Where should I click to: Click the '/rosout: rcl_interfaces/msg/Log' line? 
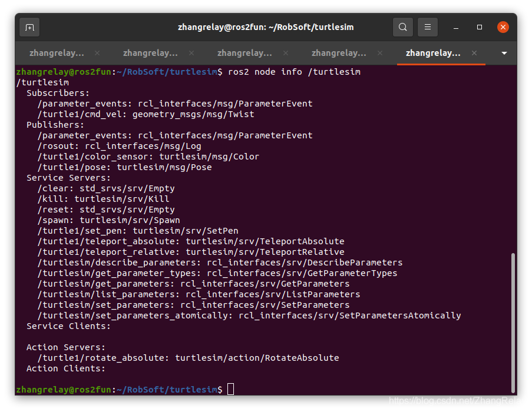tap(120, 146)
